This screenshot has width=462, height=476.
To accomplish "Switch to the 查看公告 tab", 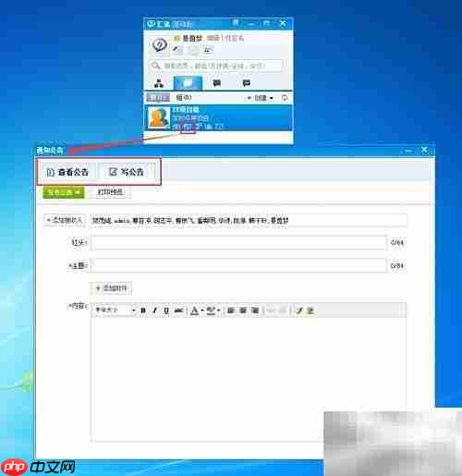I will click(x=67, y=172).
